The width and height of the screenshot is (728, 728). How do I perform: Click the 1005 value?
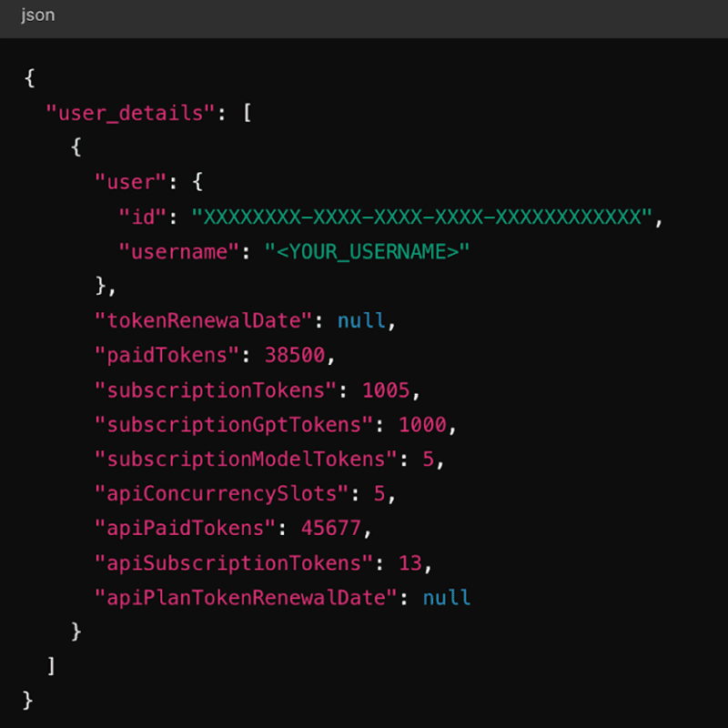click(386, 389)
